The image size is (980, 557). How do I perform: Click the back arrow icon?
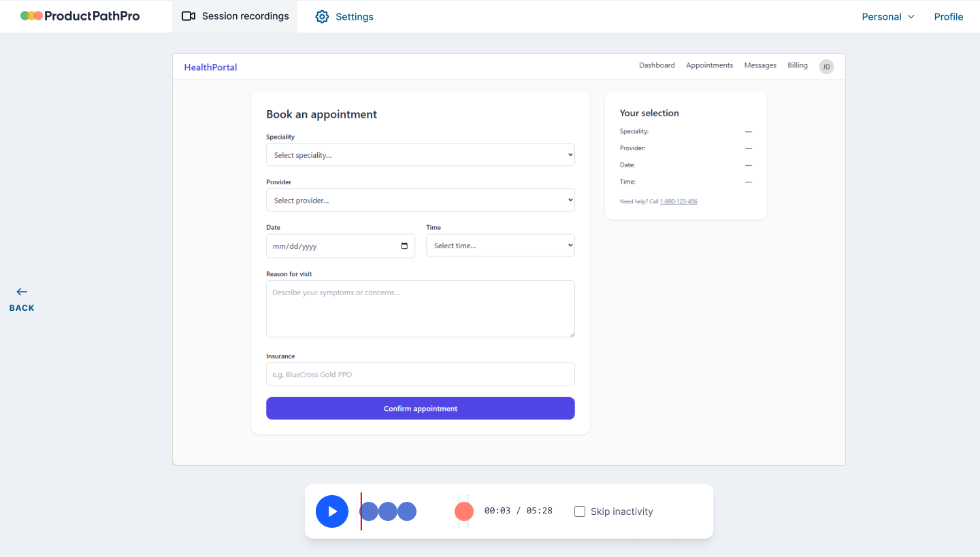click(22, 292)
